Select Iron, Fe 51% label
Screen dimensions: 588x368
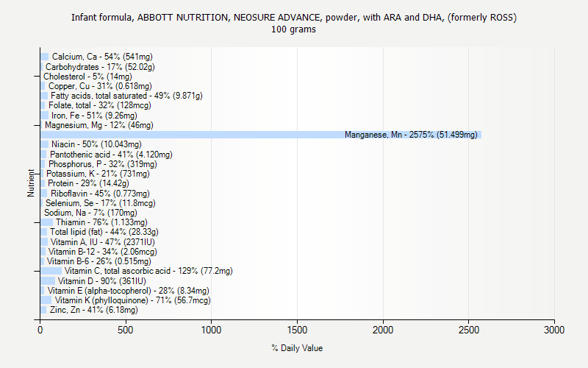[95, 116]
